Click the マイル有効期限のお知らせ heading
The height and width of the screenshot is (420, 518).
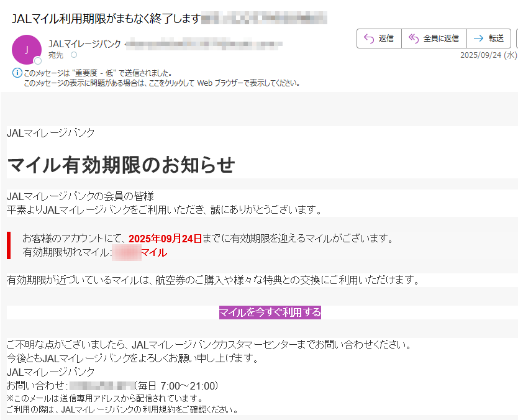[121, 165]
